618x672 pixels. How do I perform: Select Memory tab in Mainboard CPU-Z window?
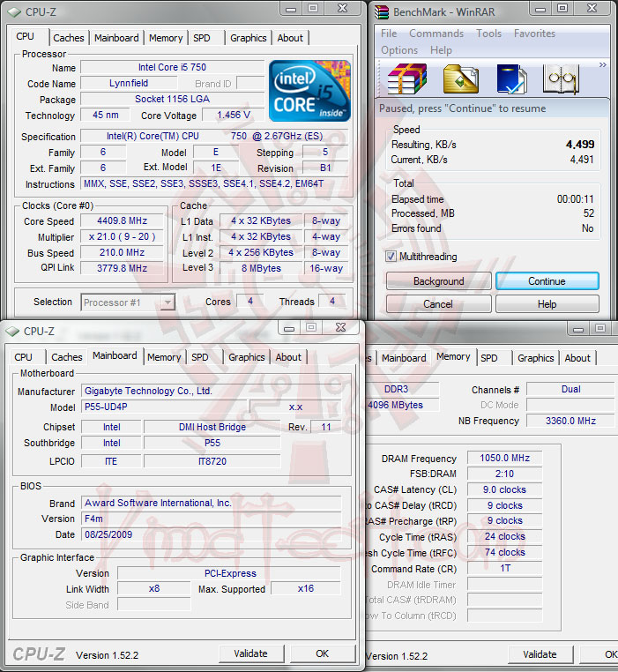point(164,357)
